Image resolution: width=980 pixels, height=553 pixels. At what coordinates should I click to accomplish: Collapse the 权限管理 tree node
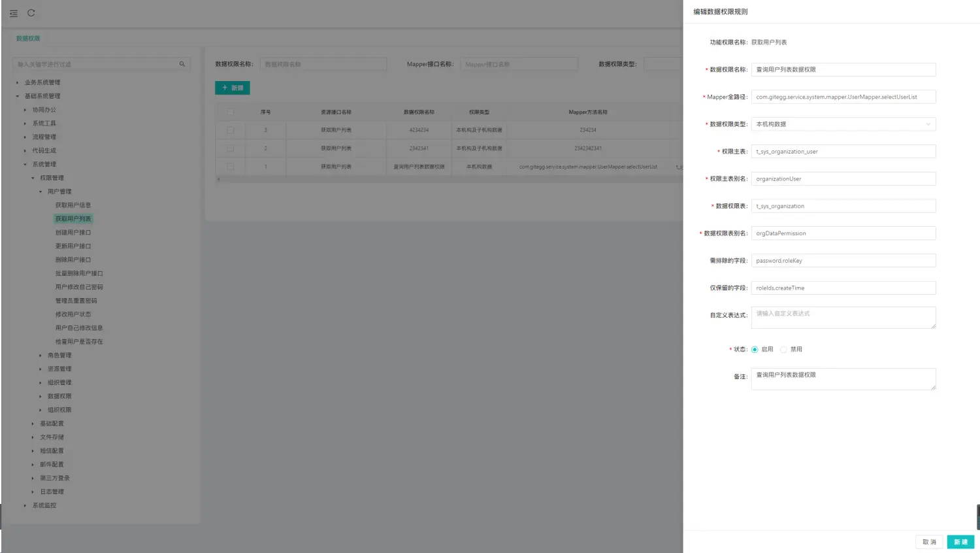click(x=33, y=178)
